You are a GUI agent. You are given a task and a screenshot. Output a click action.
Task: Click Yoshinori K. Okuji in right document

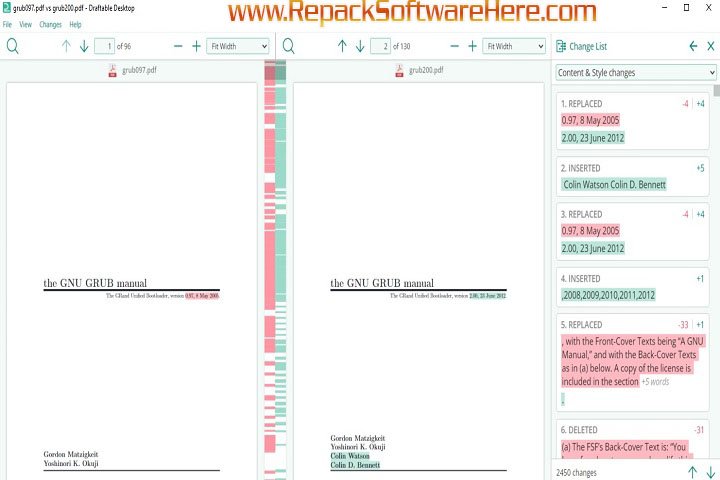358,447
